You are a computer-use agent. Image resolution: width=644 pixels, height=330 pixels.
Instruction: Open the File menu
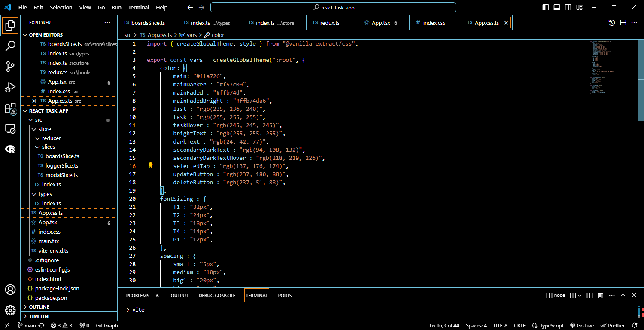click(23, 7)
